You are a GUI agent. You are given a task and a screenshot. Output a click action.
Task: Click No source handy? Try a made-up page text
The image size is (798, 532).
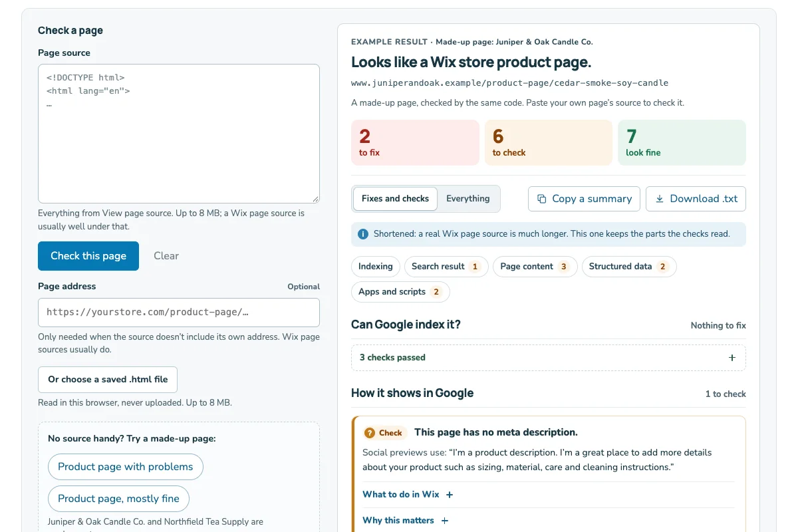point(132,439)
